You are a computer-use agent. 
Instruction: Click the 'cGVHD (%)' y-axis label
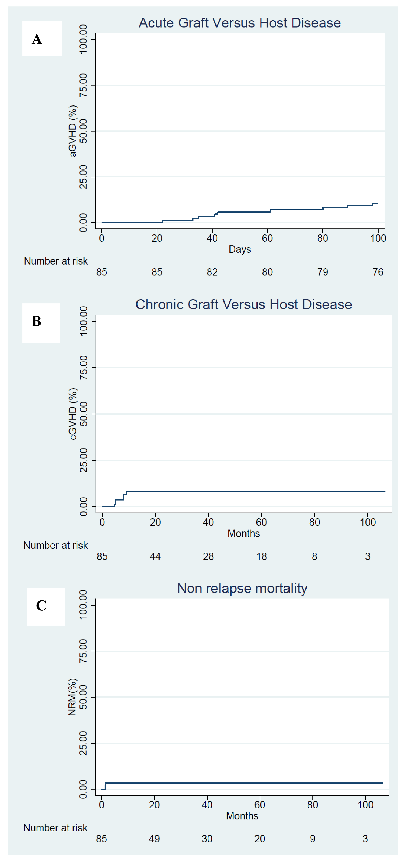[x=72, y=414]
